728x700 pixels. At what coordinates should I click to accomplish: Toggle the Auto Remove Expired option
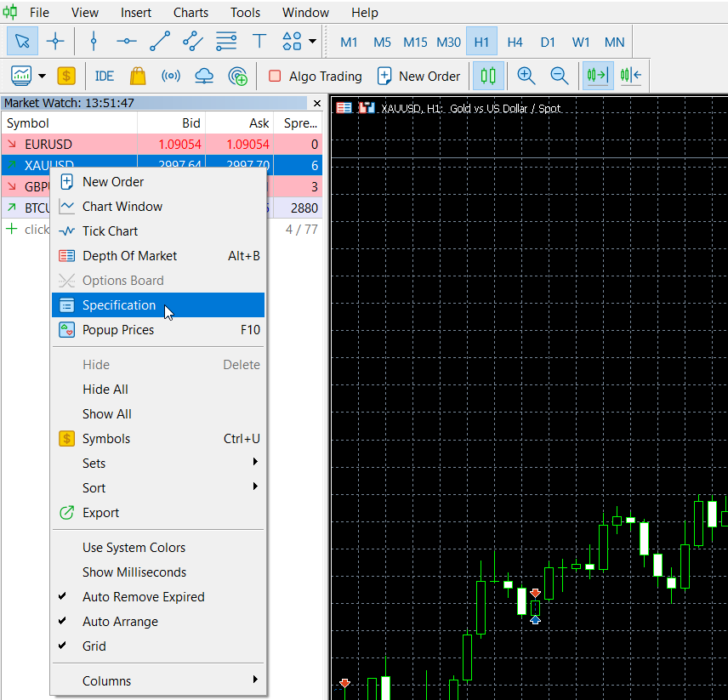coord(143,597)
